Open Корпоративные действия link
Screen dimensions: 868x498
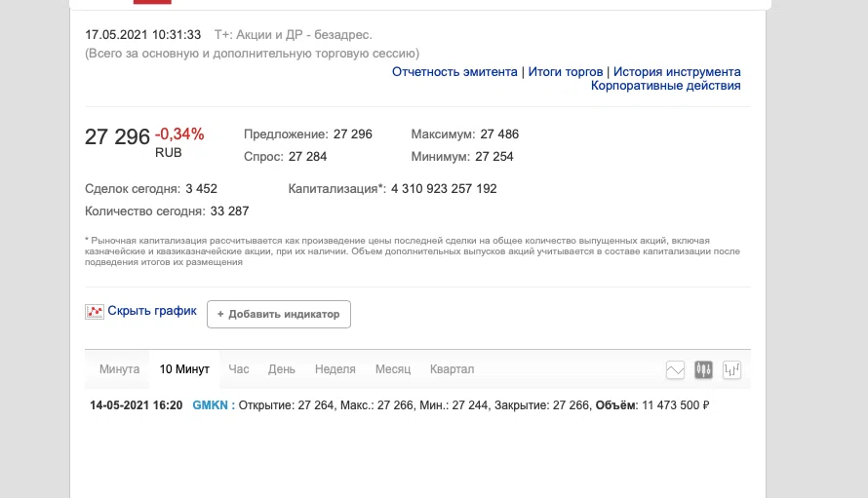point(665,86)
